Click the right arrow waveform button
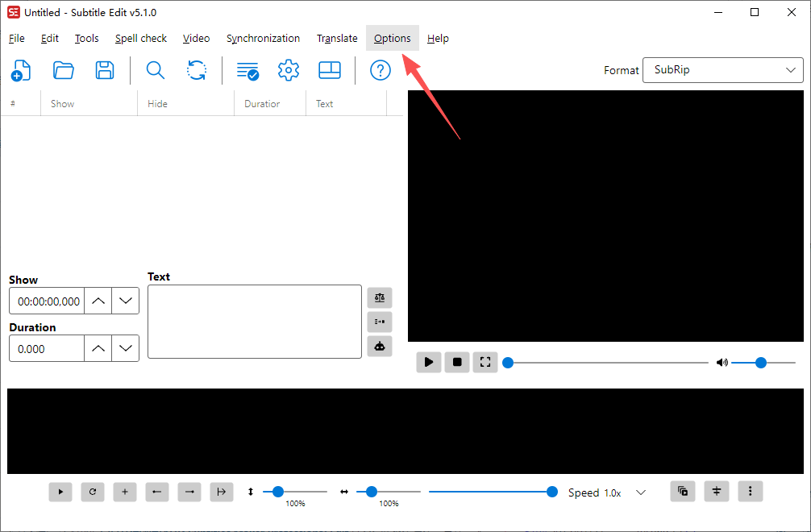 pyautogui.click(x=189, y=492)
